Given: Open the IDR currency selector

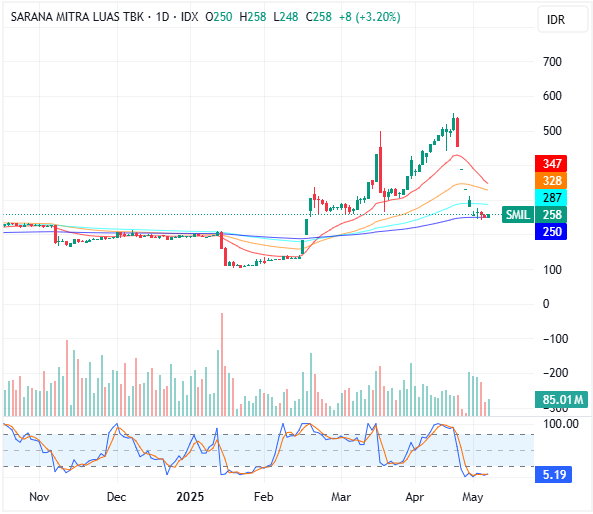Looking at the screenshot, I should (562, 19).
